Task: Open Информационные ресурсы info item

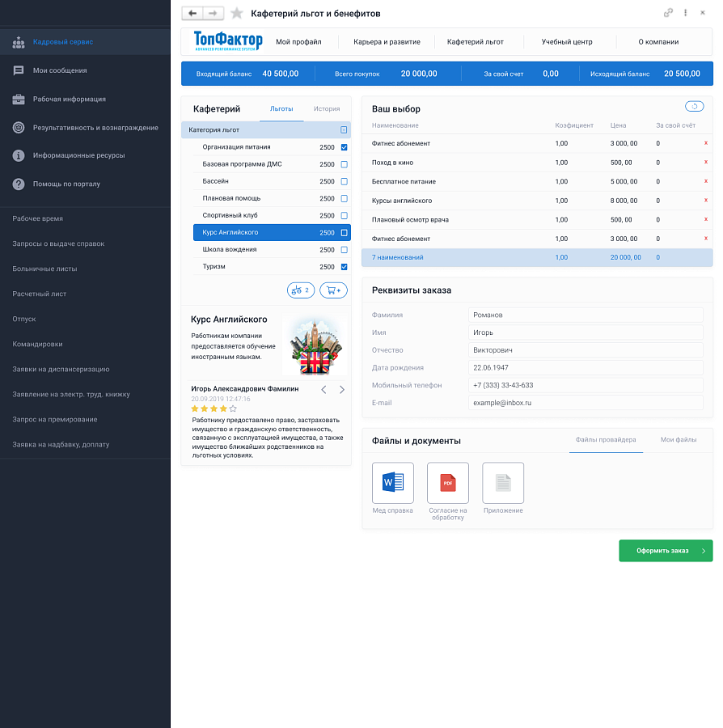Action: [85, 155]
